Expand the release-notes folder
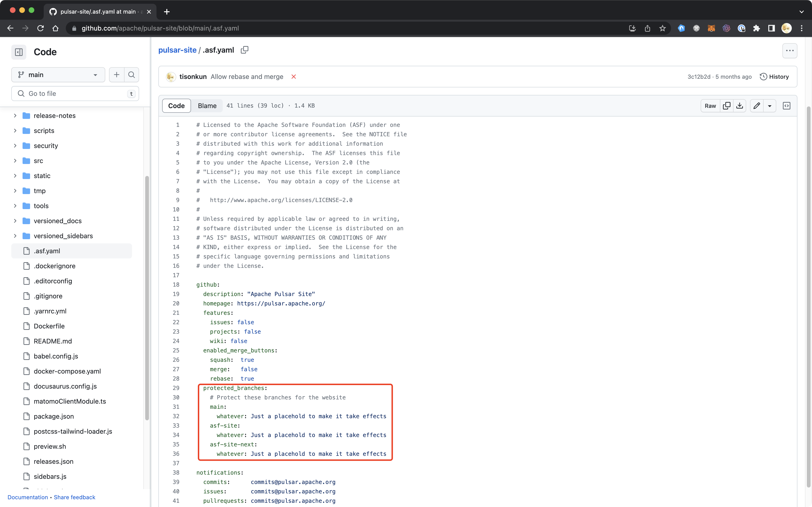 coord(15,115)
